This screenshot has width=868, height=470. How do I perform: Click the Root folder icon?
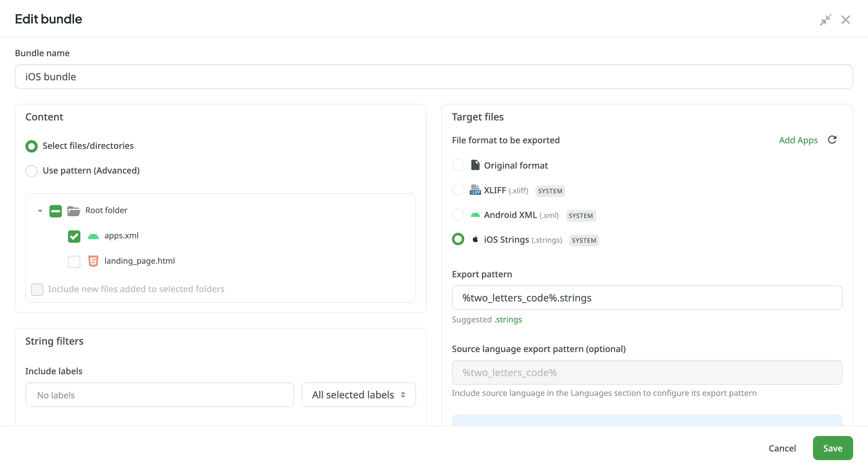click(x=74, y=211)
